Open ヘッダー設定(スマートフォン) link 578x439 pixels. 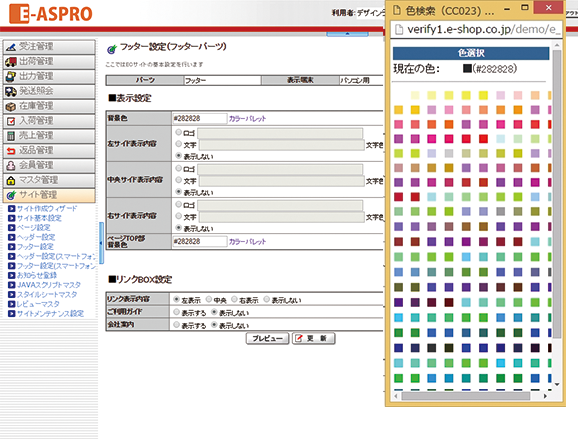point(56,256)
